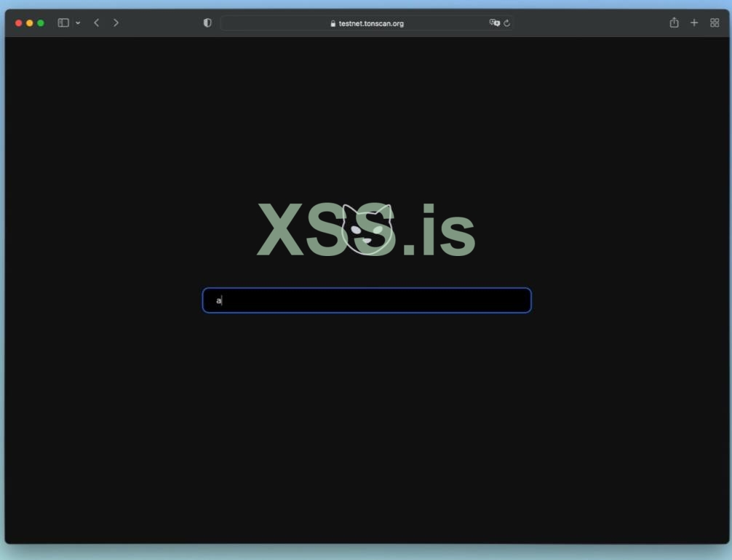Open the translate page icon
The width and height of the screenshot is (732, 560).
[x=494, y=23]
